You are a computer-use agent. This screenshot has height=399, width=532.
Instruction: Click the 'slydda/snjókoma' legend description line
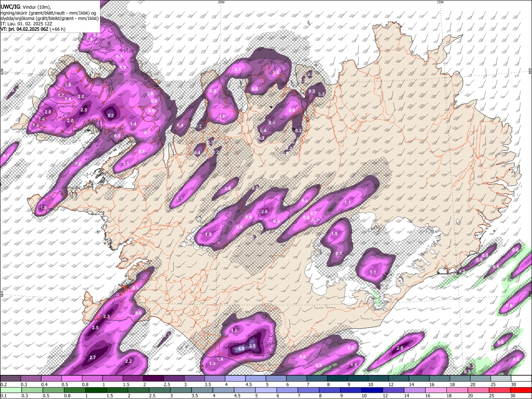[49, 18]
